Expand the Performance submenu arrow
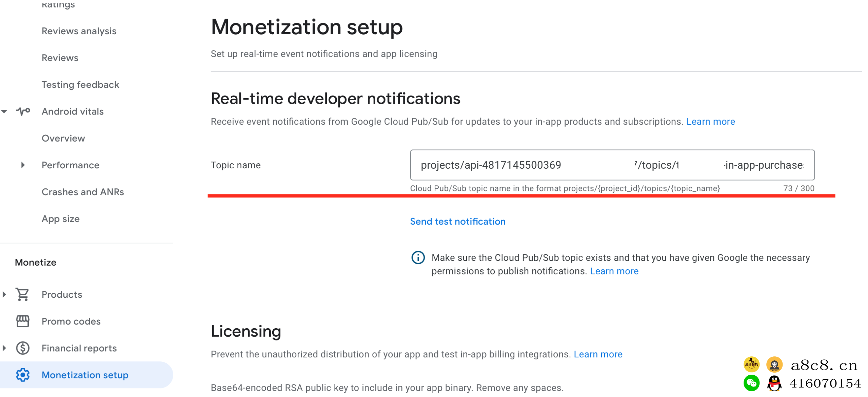The image size is (868, 397). coord(23,165)
